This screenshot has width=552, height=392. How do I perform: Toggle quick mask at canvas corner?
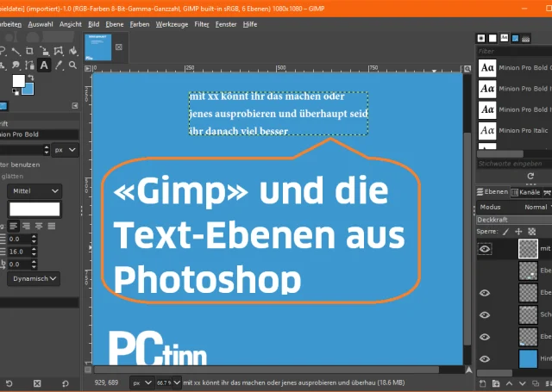coord(88,370)
